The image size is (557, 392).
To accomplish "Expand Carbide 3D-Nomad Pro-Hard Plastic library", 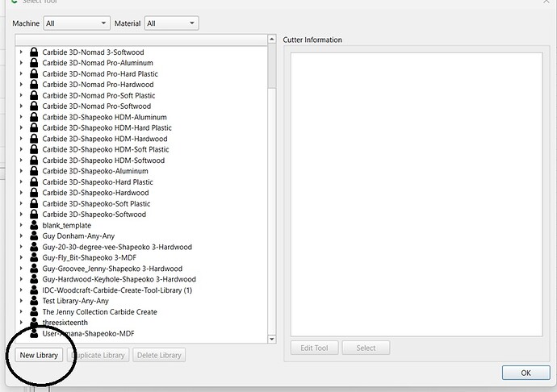I will [21, 74].
